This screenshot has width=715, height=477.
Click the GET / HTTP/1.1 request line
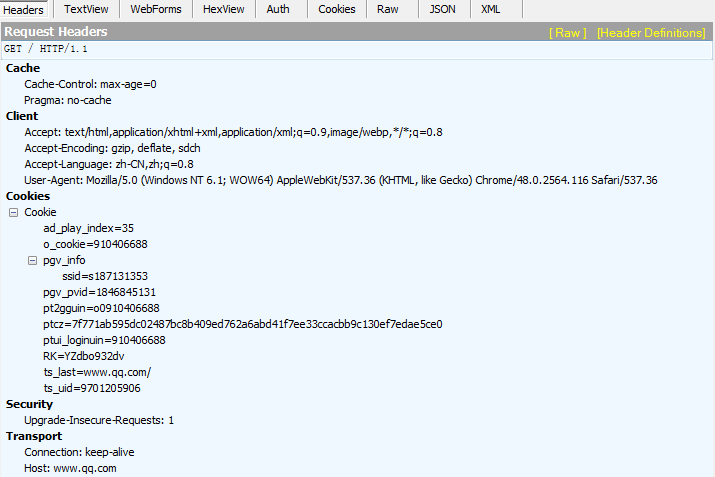tap(44, 49)
